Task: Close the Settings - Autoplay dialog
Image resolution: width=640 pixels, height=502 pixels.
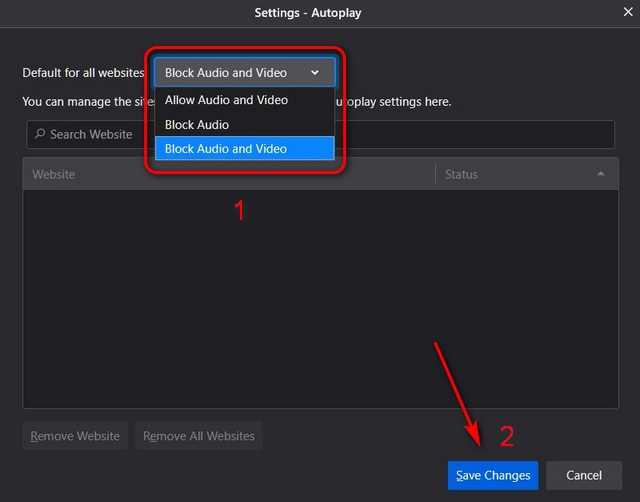Action: point(628,12)
